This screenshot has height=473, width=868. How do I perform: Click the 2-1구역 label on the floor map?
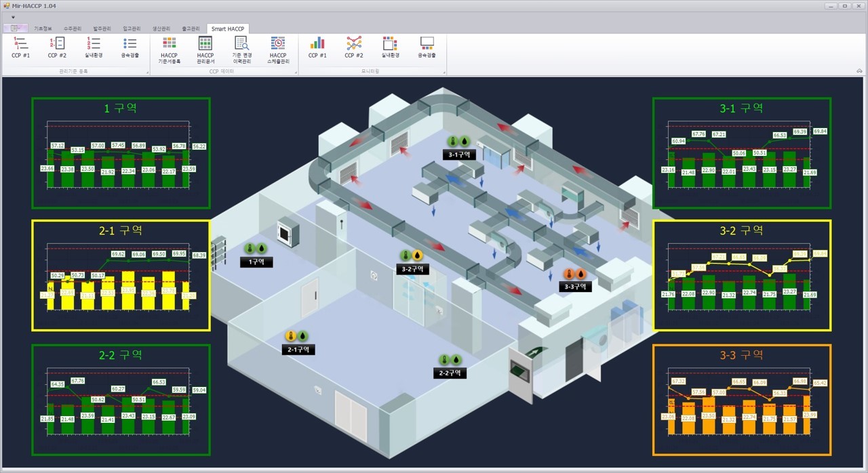pyautogui.click(x=298, y=349)
